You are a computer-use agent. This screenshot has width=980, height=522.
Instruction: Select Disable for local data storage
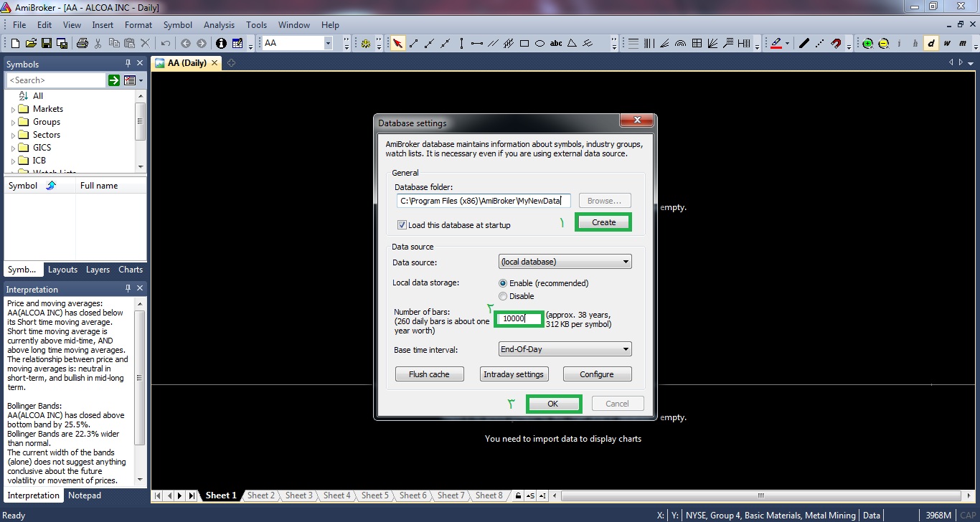coord(503,296)
